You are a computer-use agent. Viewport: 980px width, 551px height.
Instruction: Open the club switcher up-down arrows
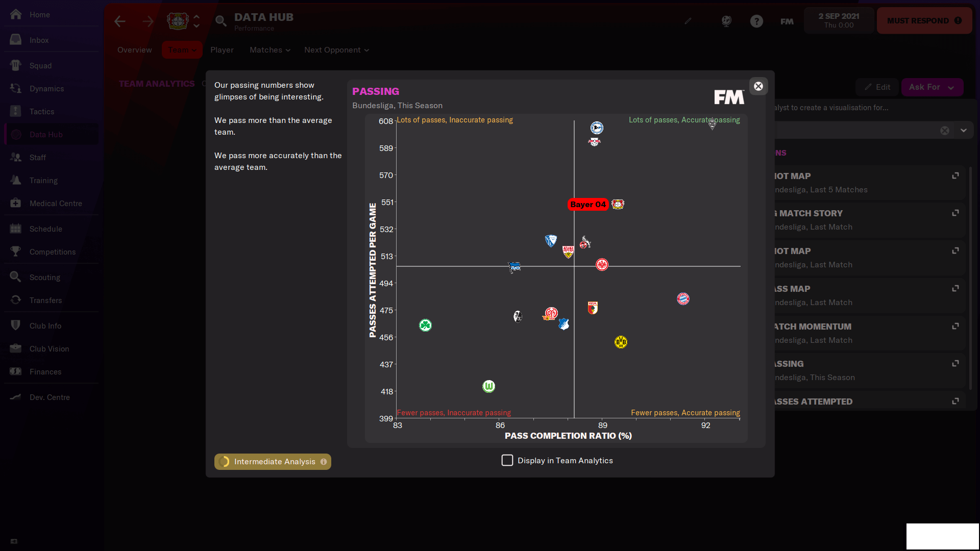[197, 21]
